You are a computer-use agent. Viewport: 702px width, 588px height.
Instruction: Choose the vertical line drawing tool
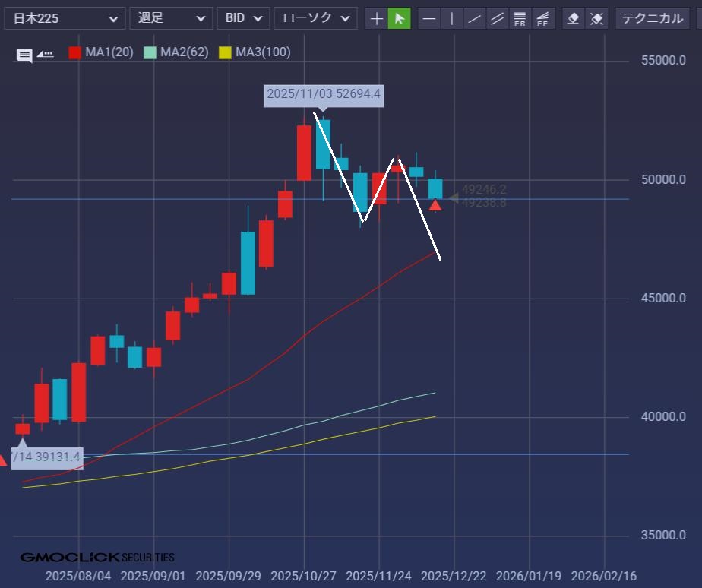click(452, 18)
